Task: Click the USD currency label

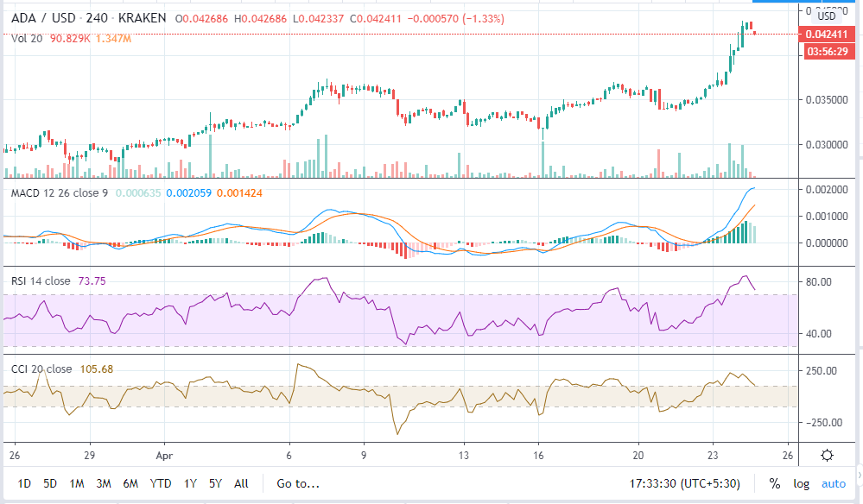Action: (826, 16)
